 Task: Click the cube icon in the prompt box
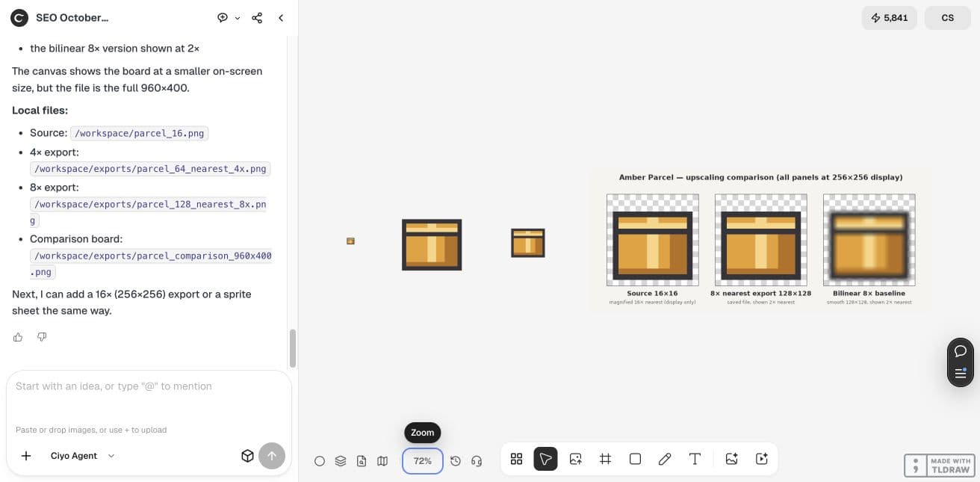pyautogui.click(x=248, y=456)
